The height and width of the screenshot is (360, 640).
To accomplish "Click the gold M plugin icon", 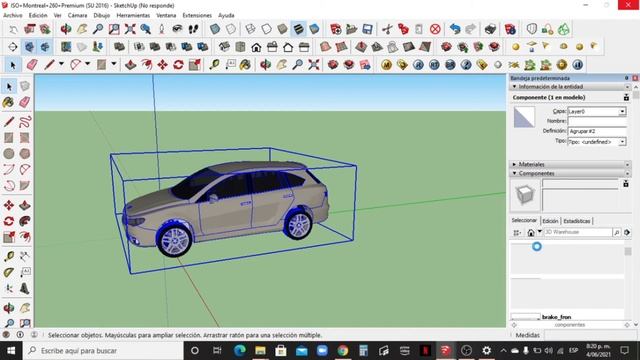I will pos(386,64).
